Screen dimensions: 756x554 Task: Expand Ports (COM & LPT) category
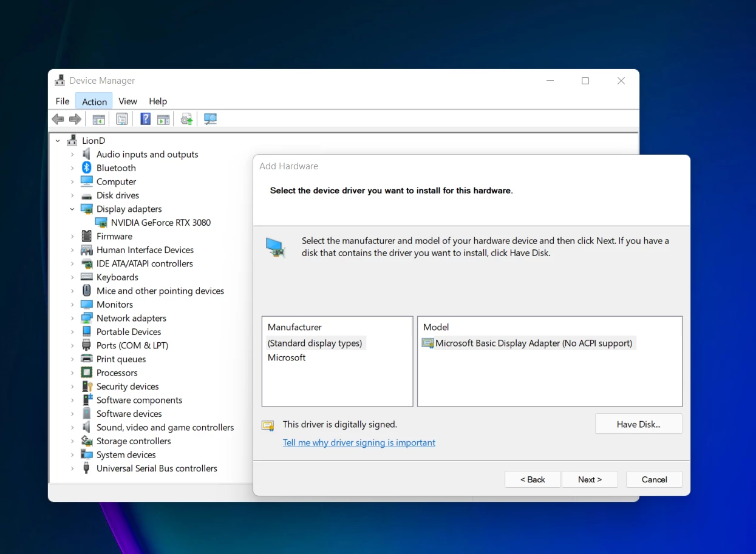pos(72,345)
